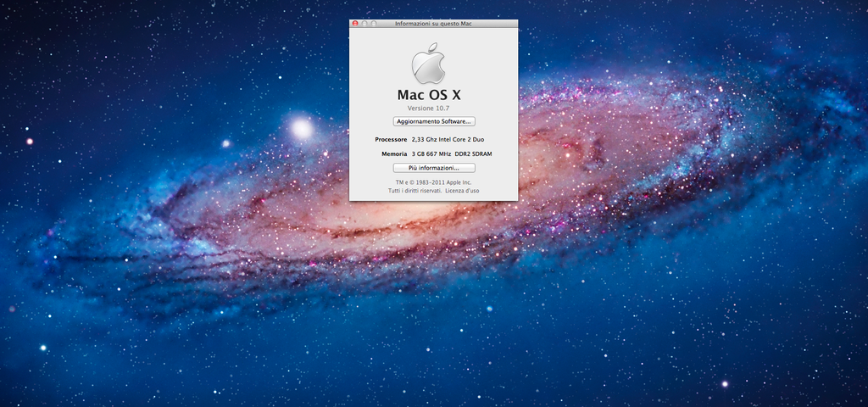868x407 pixels.
Task: Click the Apple logo image
Action: (428, 63)
